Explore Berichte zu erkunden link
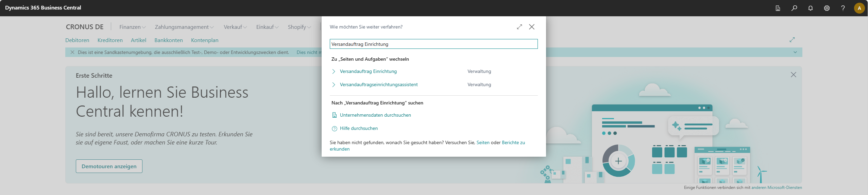The width and height of the screenshot is (868, 195). pos(513,142)
